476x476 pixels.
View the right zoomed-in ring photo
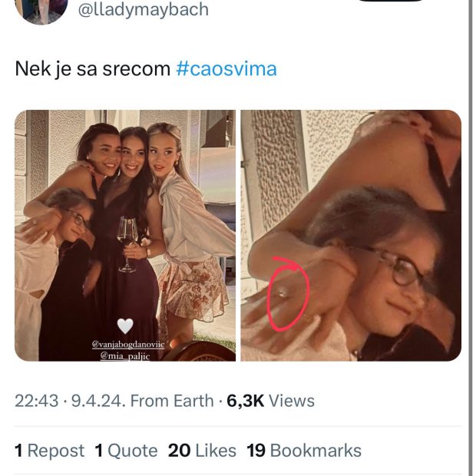[x=351, y=235]
